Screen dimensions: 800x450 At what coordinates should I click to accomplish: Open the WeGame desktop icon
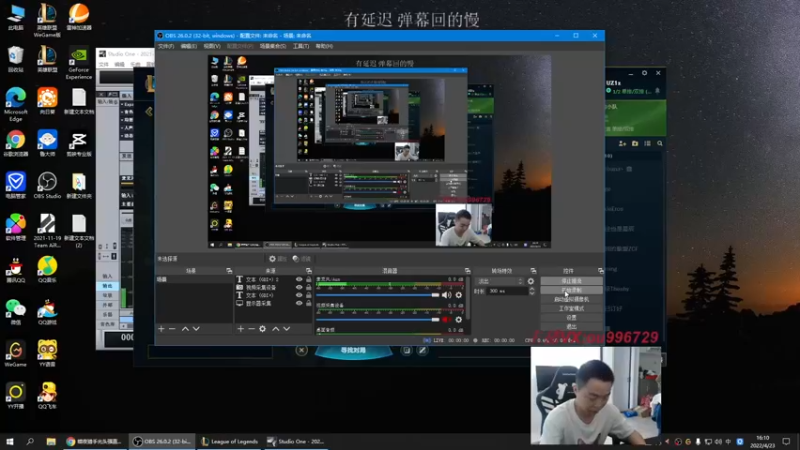tap(15, 354)
